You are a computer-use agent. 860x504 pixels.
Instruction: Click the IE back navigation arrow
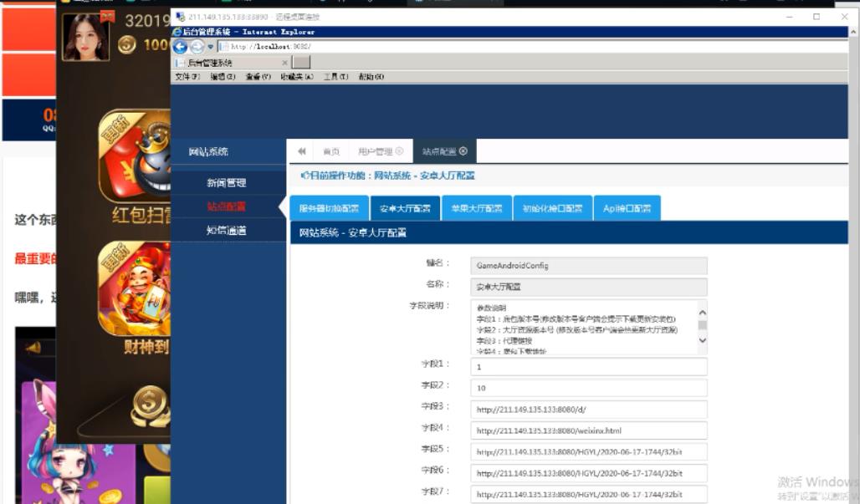tap(180, 47)
